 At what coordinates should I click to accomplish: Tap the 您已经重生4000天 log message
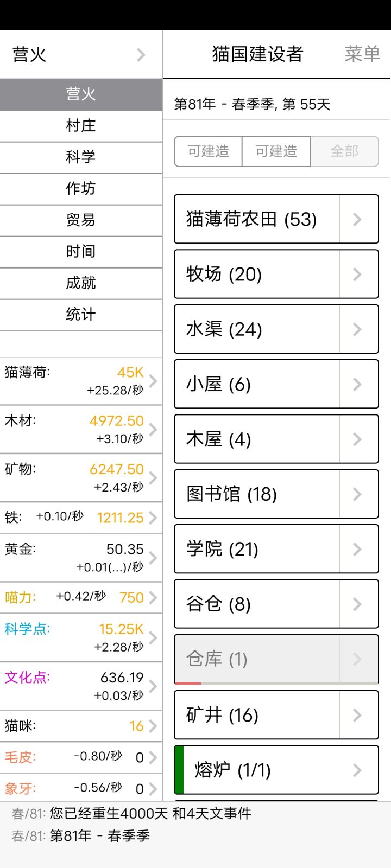click(x=150, y=813)
